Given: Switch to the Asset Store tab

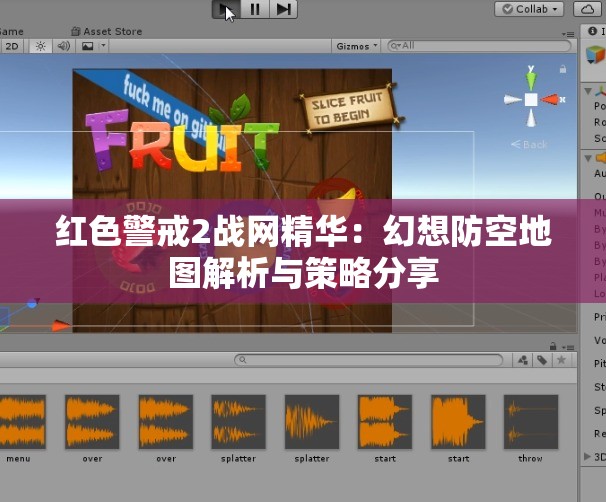Looking at the screenshot, I should [107, 31].
